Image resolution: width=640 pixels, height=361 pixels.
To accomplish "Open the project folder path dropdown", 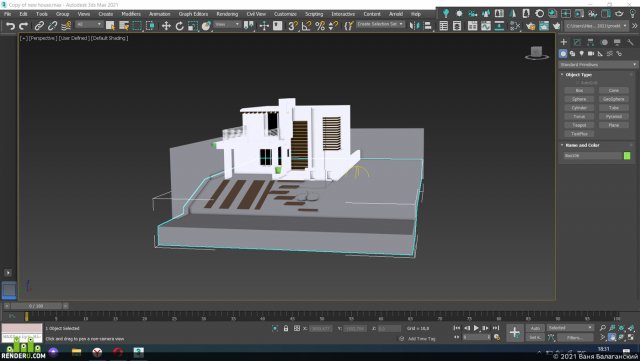I will [596, 26].
